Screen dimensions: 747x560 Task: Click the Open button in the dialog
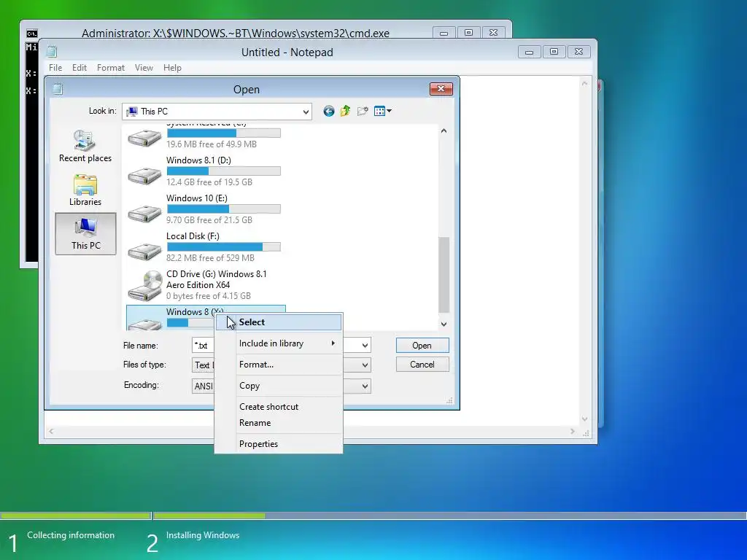[x=422, y=345]
